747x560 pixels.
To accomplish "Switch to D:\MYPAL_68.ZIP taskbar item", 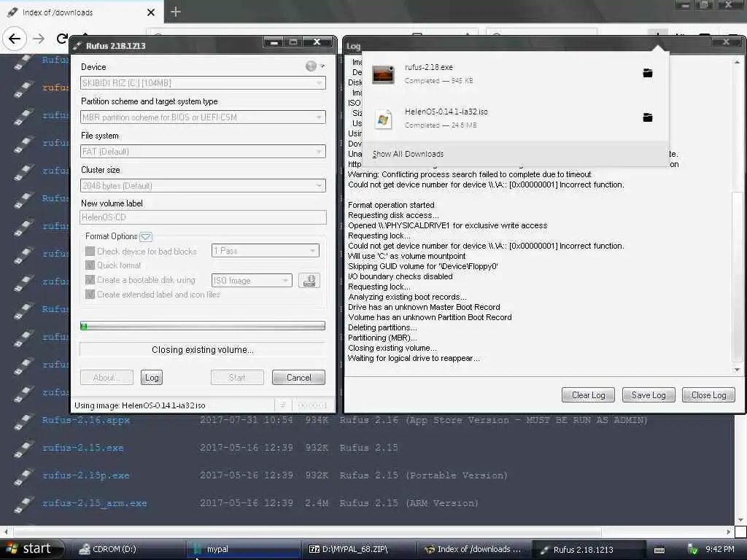I will 359,550.
